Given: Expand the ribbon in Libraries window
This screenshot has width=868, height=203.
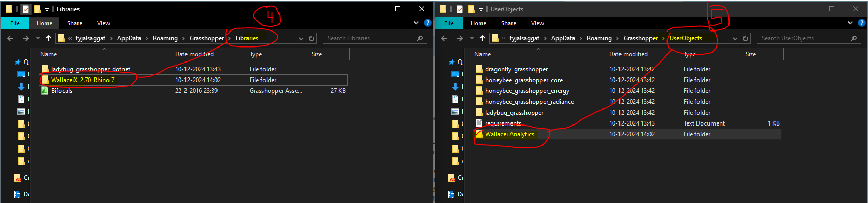Looking at the screenshot, I should click(x=416, y=23).
